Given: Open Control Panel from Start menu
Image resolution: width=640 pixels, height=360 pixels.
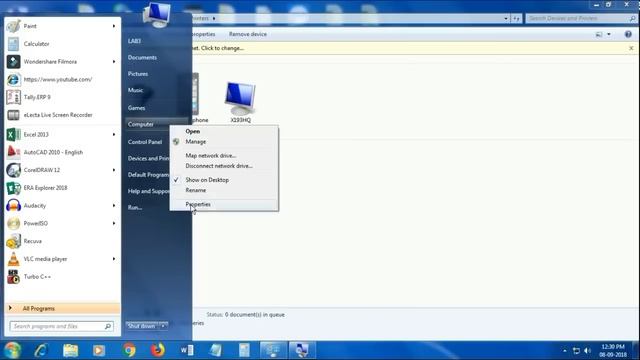Looking at the screenshot, I should click(x=145, y=142).
